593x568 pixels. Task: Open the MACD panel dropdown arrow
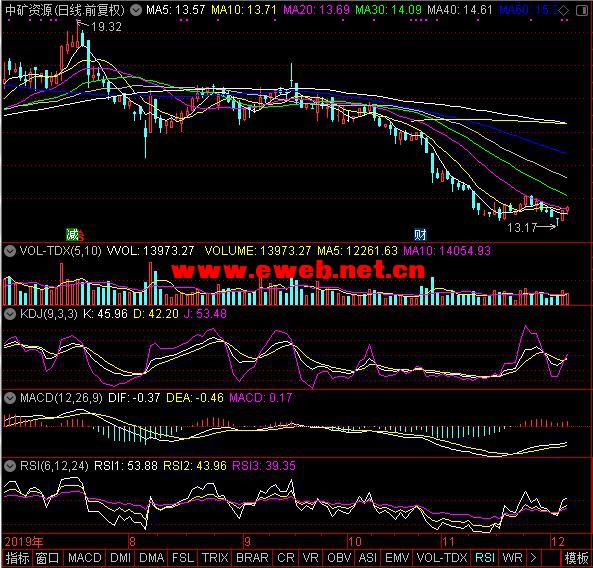point(10,397)
